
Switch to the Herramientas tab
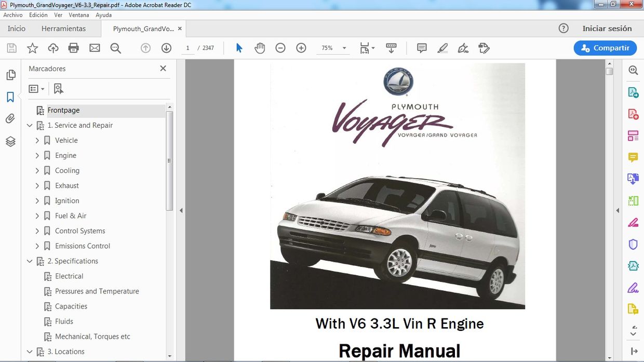tap(64, 29)
